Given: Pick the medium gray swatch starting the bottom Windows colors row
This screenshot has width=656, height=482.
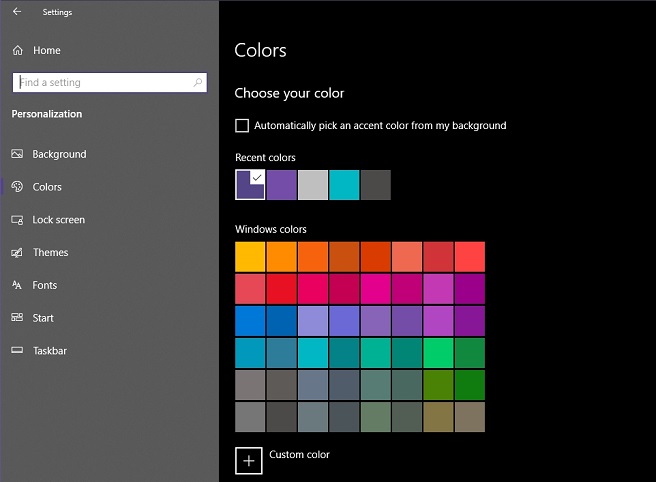Looking at the screenshot, I should coord(250,417).
